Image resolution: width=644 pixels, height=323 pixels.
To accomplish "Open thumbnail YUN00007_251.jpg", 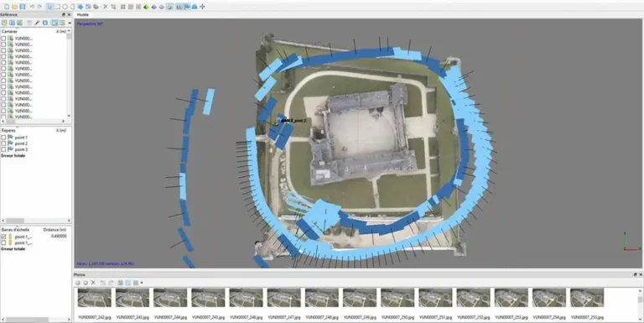I will pos(435,298).
